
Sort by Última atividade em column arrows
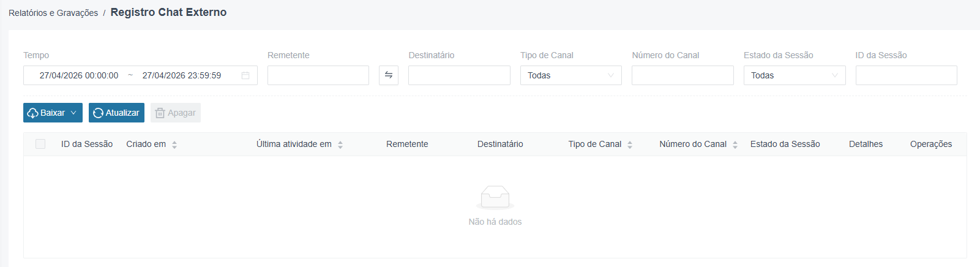coord(340,145)
